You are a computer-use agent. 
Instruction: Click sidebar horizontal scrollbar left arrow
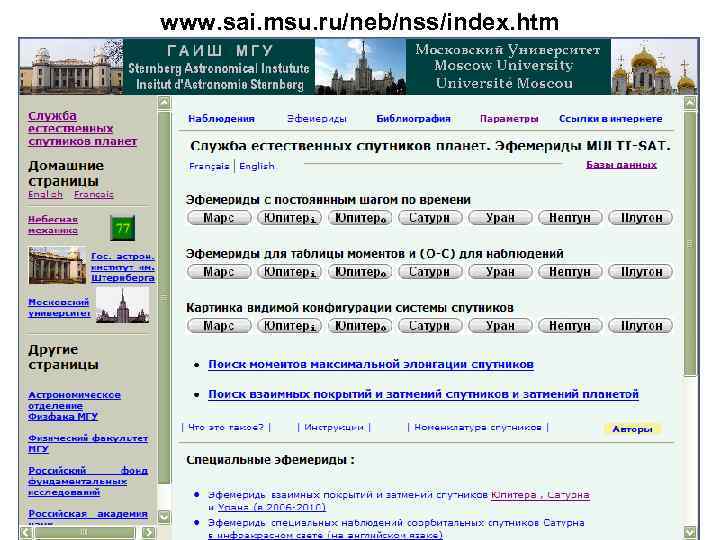pyautogui.click(x=26, y=533)
